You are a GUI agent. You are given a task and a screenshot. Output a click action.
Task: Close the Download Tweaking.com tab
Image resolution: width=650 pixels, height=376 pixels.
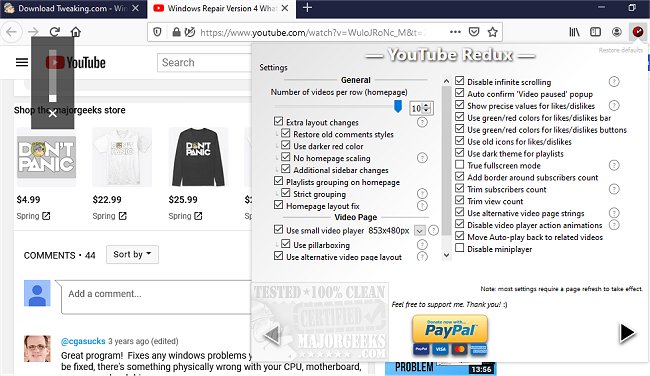(136, 8)
